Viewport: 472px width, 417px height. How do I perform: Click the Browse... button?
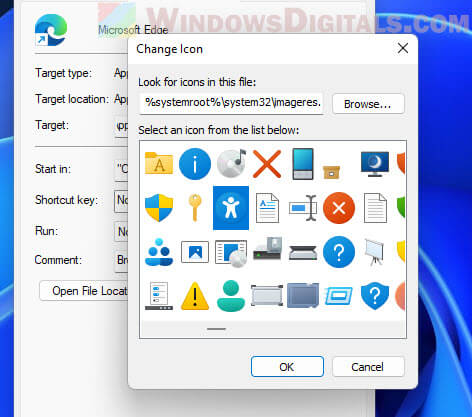(368, 104)
